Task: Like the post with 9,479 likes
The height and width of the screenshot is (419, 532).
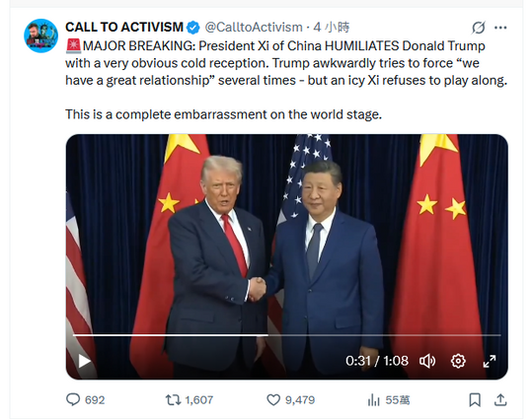Action: click(x=290, y=400)
